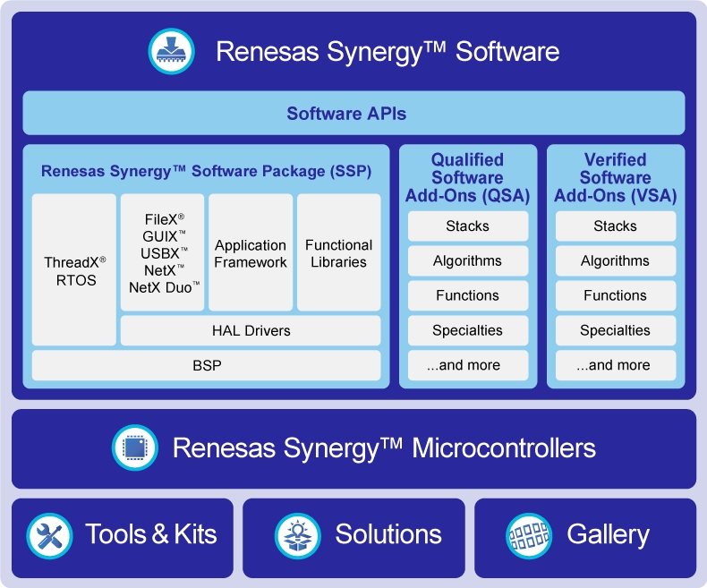Click the Solutions lightbulb box icon
The image size is (707, 588).
pos(297,535)
